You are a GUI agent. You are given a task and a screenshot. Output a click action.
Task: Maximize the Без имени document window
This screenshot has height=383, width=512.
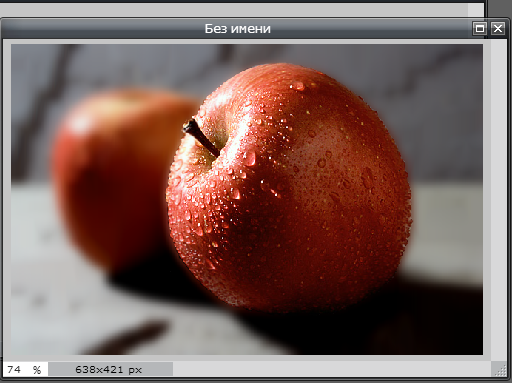click(x=480, y=28)
